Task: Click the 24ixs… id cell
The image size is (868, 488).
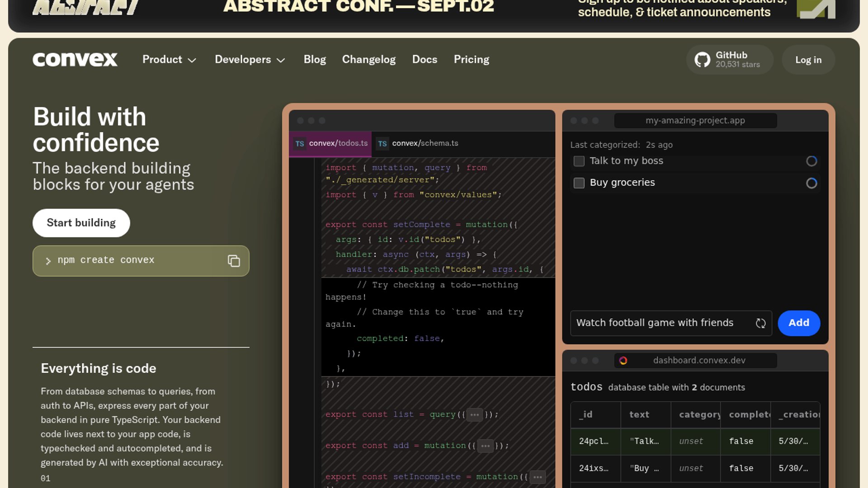Action: coord(596,469)
